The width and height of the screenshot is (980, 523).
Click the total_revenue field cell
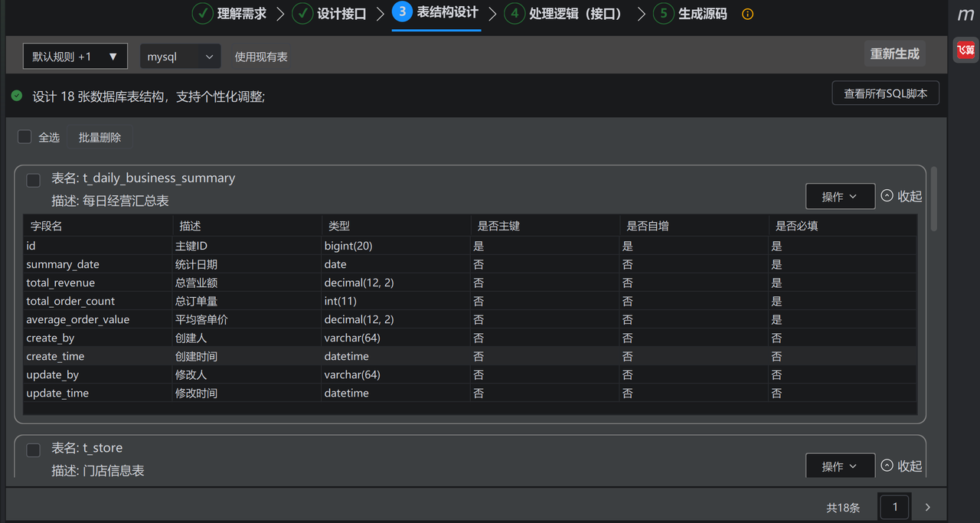pos(98,283)
